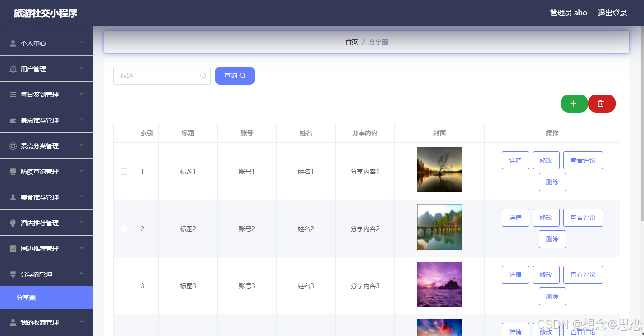Click the magnifier icon inside 标题 search field
This screenshot has width=644, height=336.
pyautogui.click(x=203, y=76)
